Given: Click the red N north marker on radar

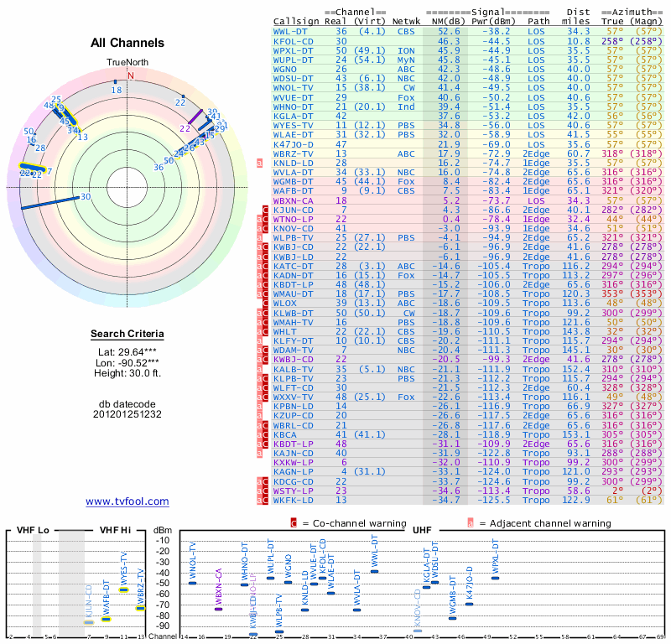Looking at the screenshot, I should tap(130, 75).
